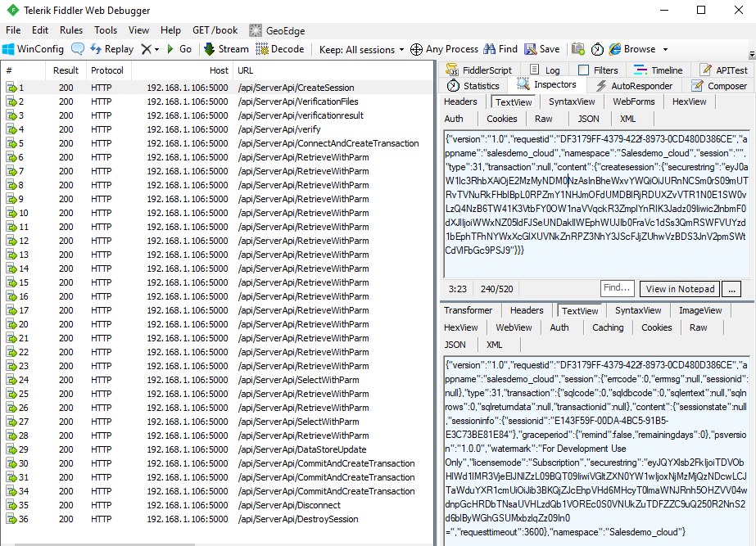Select session 24 SelectWithParm row
Screen dimensions: 756x546
point(217,380)
